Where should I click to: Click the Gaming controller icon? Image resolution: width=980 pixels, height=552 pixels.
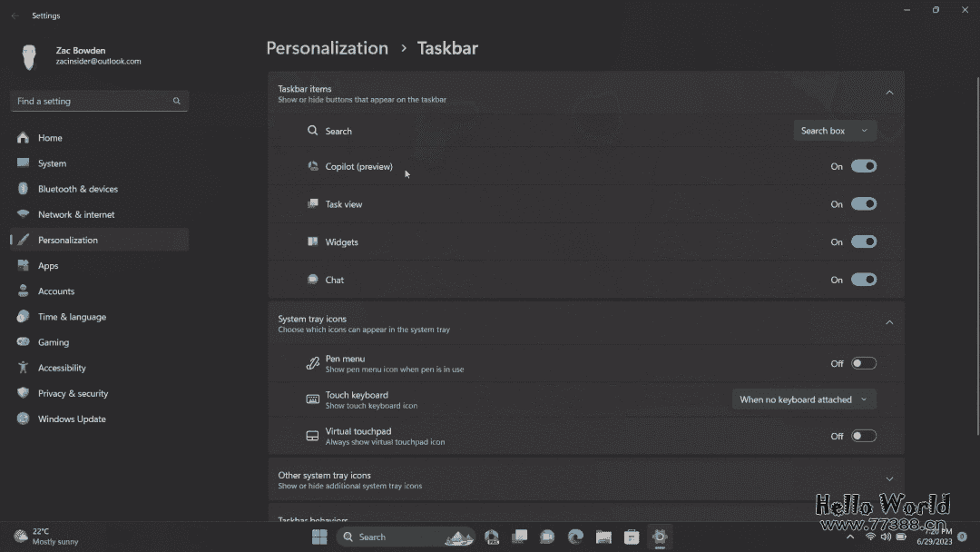23,342
